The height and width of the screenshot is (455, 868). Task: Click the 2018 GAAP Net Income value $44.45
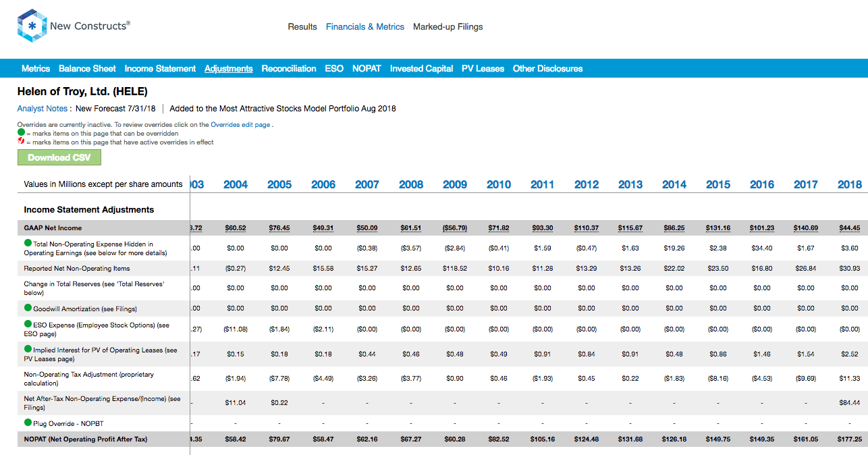click(x=849, y=228)
